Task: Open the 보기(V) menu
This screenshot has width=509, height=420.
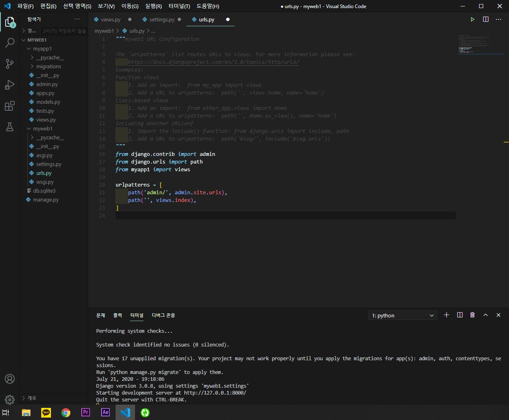Action: [106, 6]
